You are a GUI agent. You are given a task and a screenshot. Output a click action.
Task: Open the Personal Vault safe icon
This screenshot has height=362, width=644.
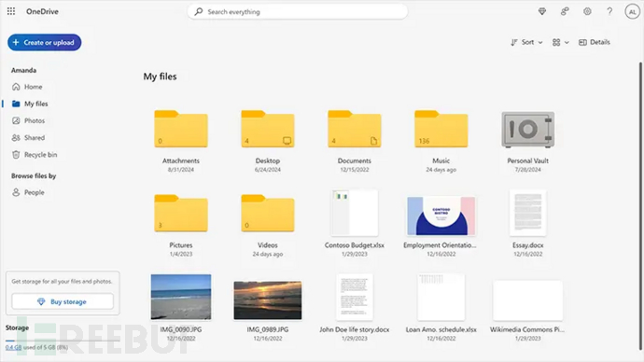(527, 130)
